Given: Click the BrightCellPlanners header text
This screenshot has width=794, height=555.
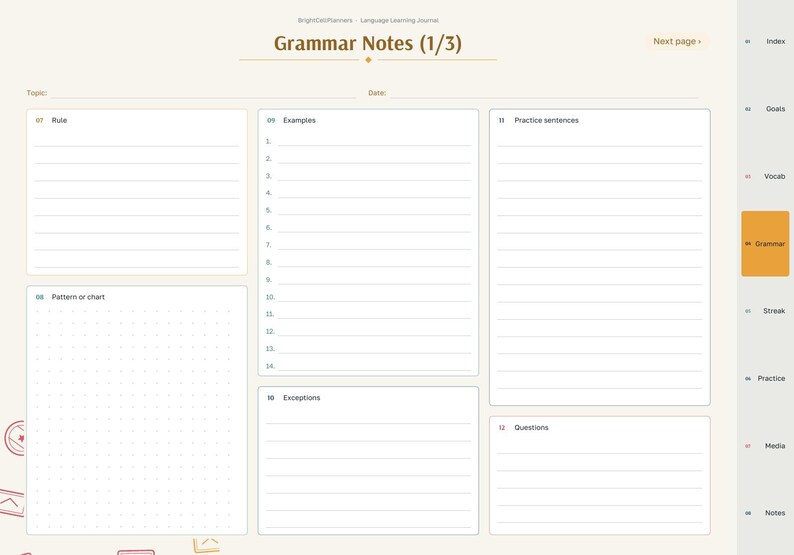Looking at the screenshot, I should [x=325, y=21].
